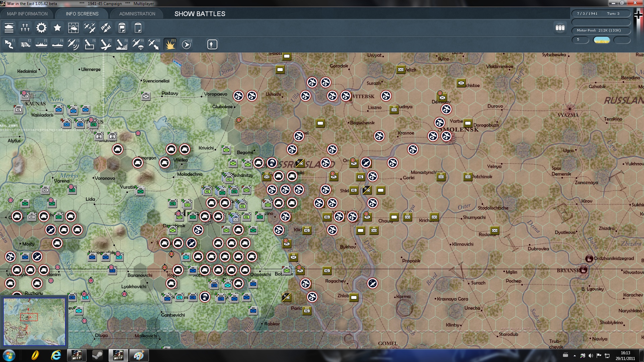Click the Bryansk city label
The height and width of the screenshot is (362, 644).
(569, 270)
